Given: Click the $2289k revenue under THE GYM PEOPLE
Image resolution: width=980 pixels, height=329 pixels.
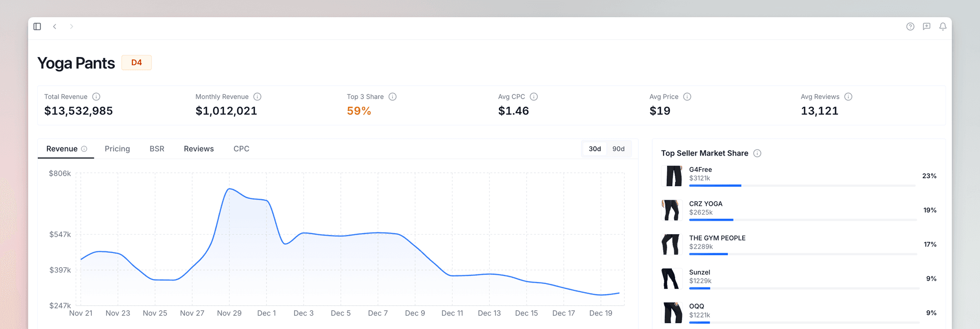Looking at the screenshot, I should 701,247.
